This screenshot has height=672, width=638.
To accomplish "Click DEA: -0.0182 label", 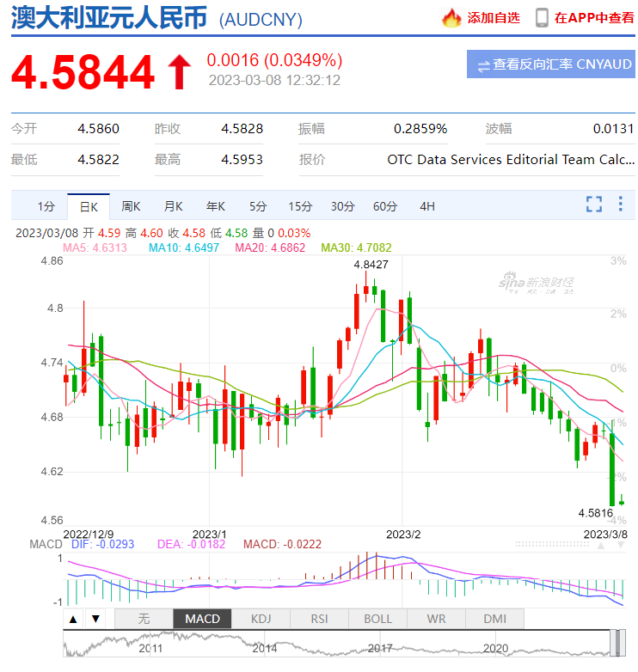I will pos(191,544).
